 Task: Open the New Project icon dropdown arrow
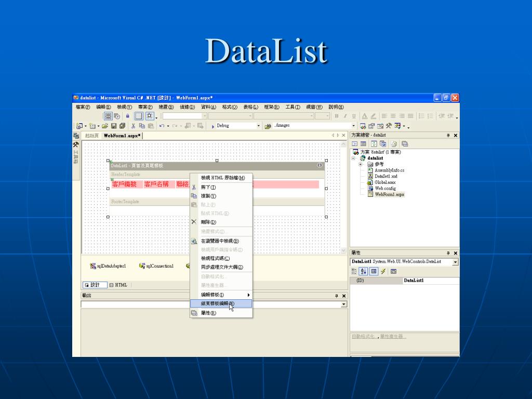(x=86, y=126)
